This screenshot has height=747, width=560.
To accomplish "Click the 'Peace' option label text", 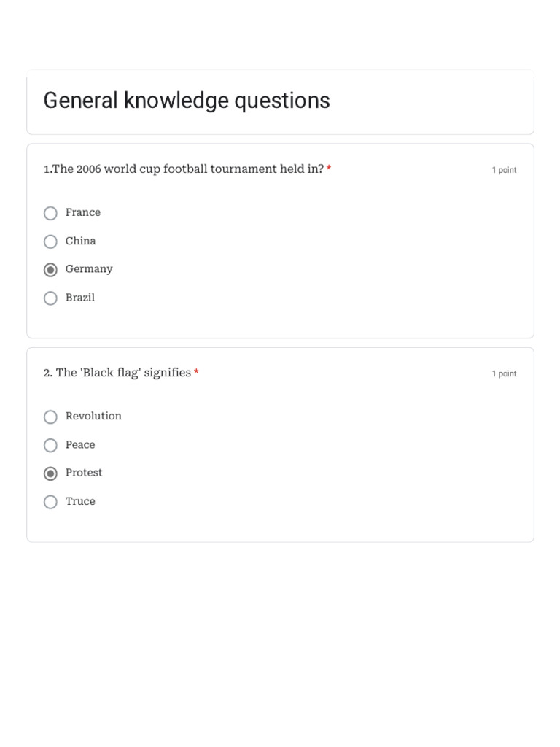I will pos(80,444).
